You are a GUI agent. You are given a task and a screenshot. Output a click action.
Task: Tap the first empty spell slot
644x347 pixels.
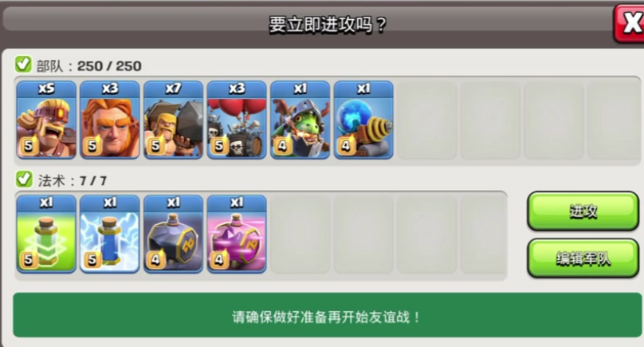point(300,234)
